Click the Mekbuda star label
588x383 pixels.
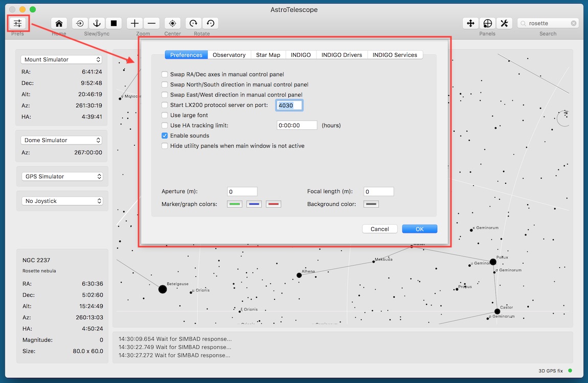[383, 259]
